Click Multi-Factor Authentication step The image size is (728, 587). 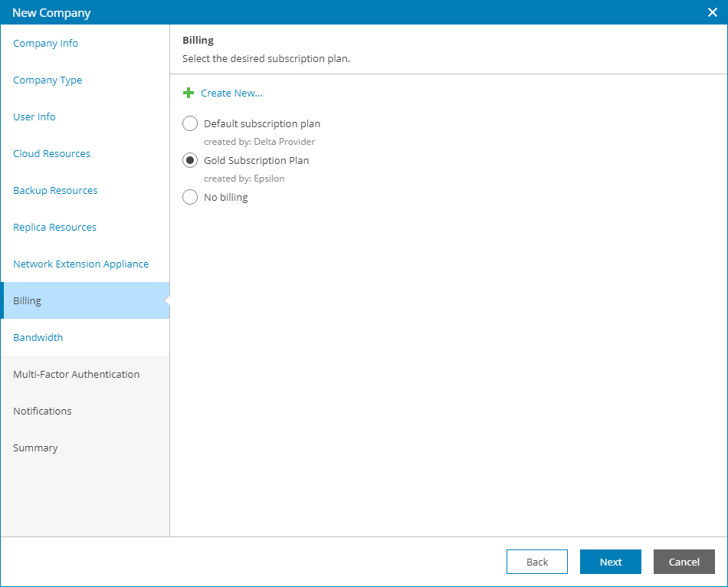coord(76,374)
